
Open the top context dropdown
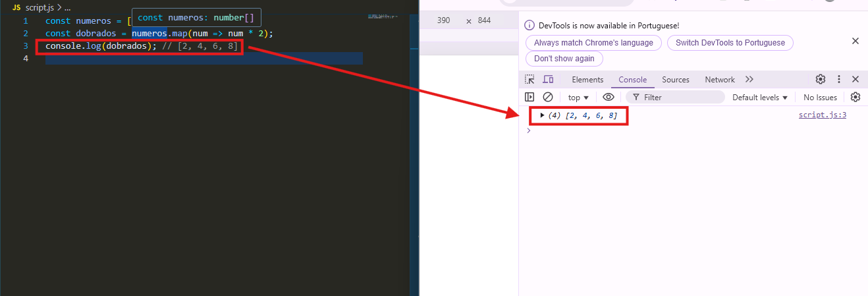pyautogui.click(x=578, y=97)
